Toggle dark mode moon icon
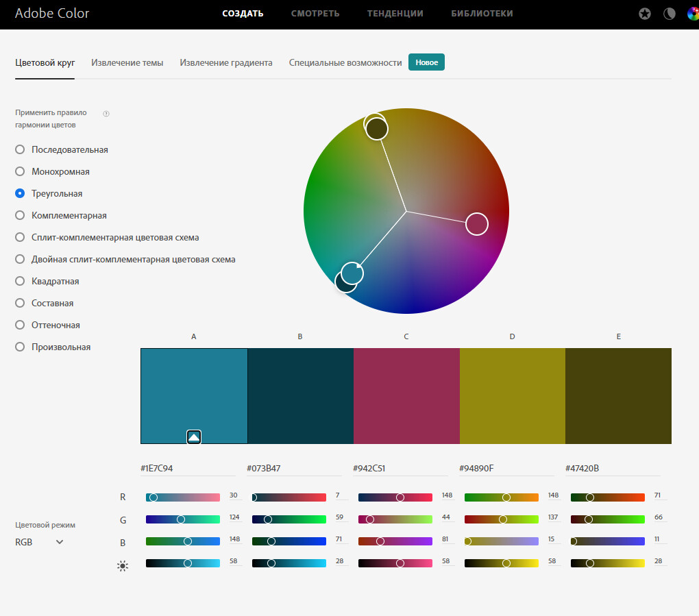This screenshot has height=616, width=699. tap(670, 14)
